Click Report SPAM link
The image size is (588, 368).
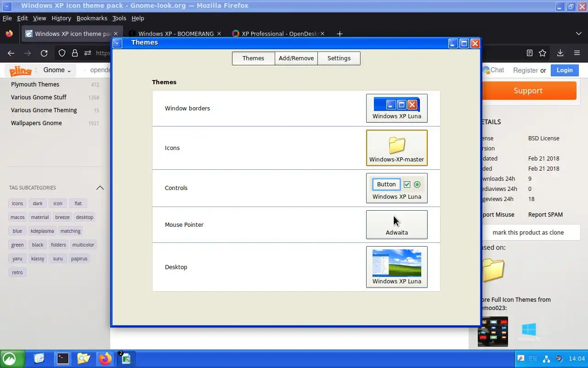pyautogui.click(x=545, y=214)
